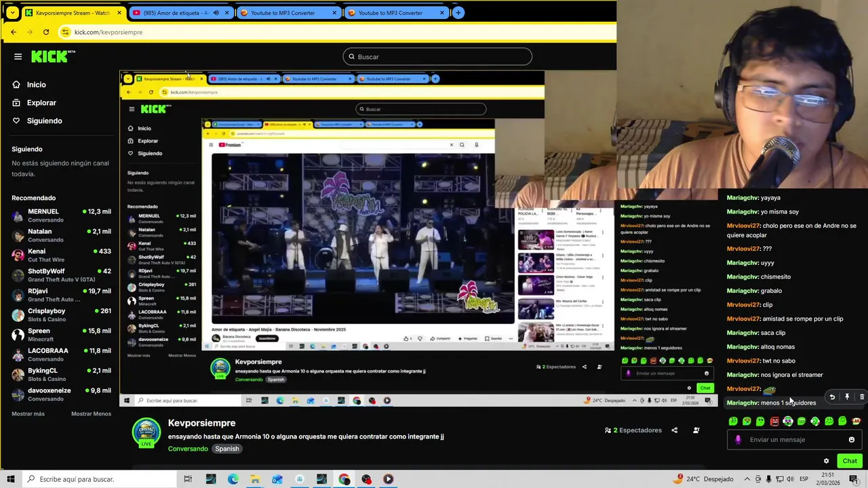Click the share icon next to Espectadores
This screenshot has width=868, height=488.
click(x=674, y=430)
